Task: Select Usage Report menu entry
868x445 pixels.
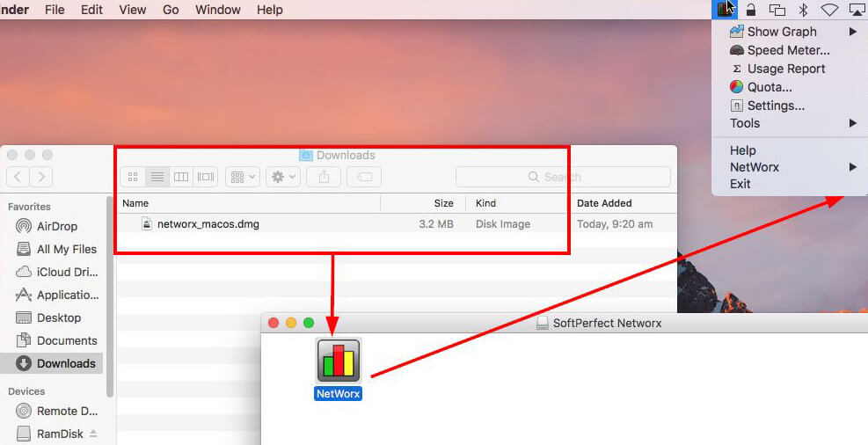Action: [x=791, y=69]
